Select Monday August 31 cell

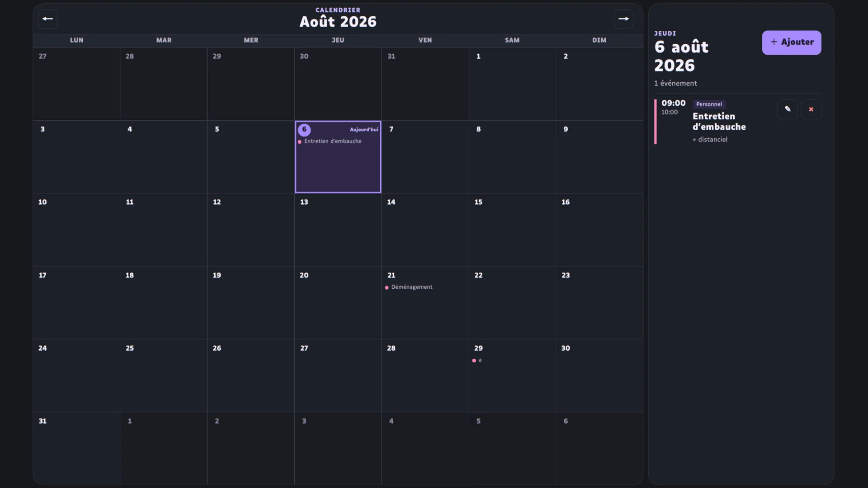[x=76, y=448]
